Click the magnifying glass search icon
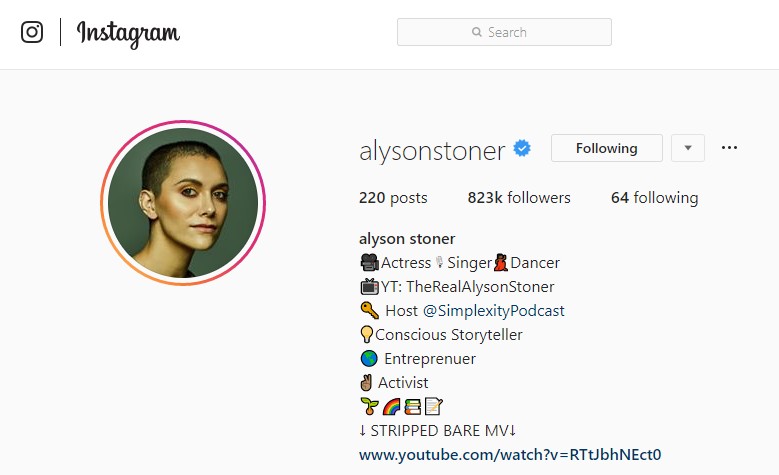This screenshot has height=475, width=779. coord(476,32)
